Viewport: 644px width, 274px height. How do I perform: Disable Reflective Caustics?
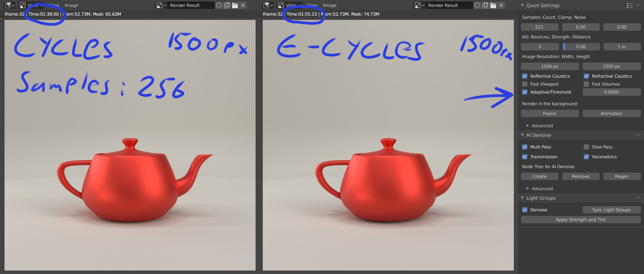(x=525, y=76)
